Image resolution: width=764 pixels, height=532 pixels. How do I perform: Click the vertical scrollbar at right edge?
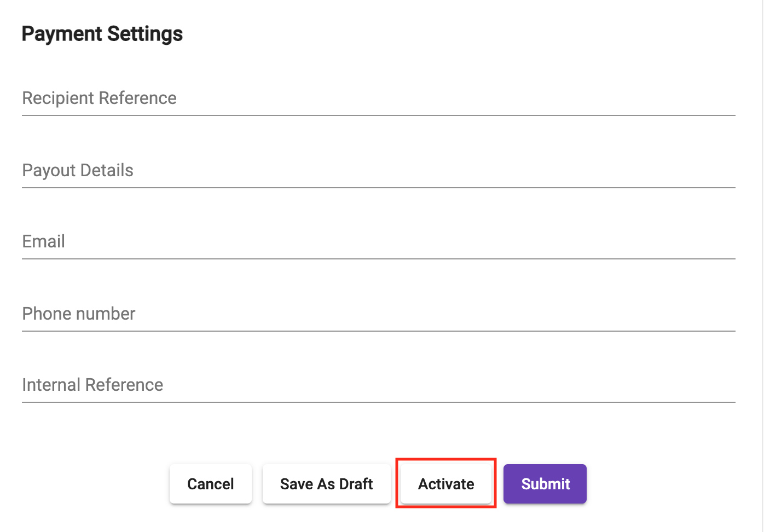(762, 266)
